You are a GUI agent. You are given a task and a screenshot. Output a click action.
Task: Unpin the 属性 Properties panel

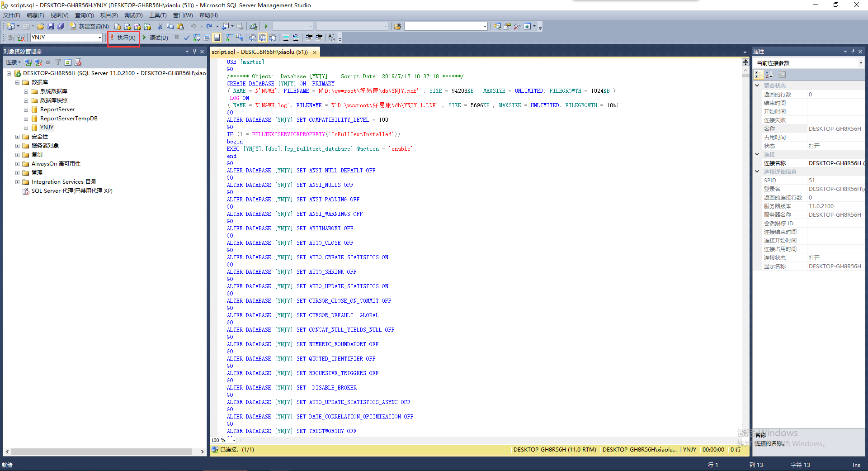852,51
